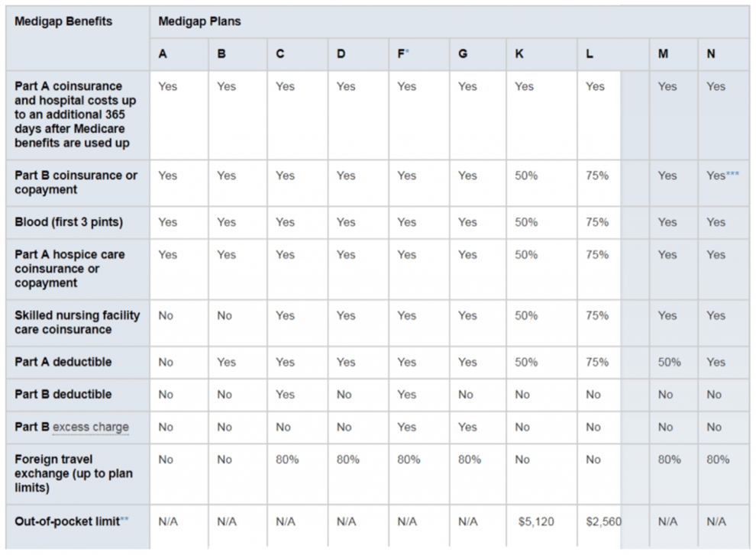Click the 'excess charge' dotted link

(x=90, y=428)
